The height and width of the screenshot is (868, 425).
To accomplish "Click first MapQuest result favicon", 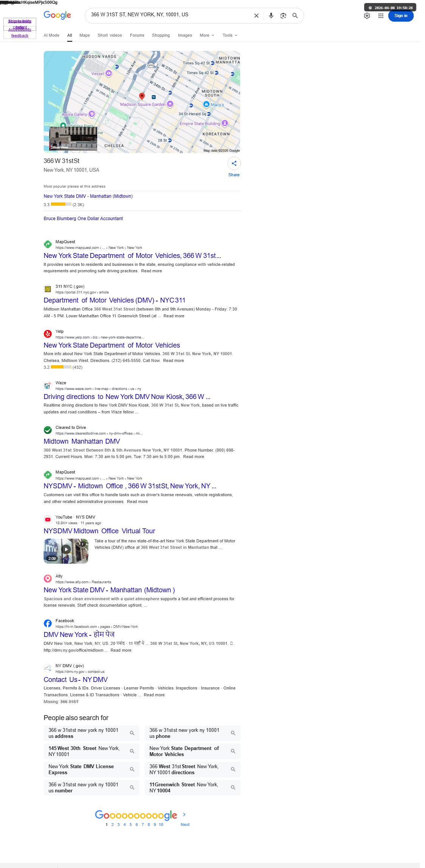I will click(48, 244).
